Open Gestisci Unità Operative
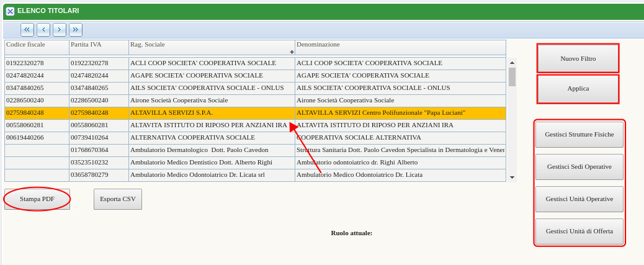The width and height of the screenshot is (644, 265). [579, 199]
